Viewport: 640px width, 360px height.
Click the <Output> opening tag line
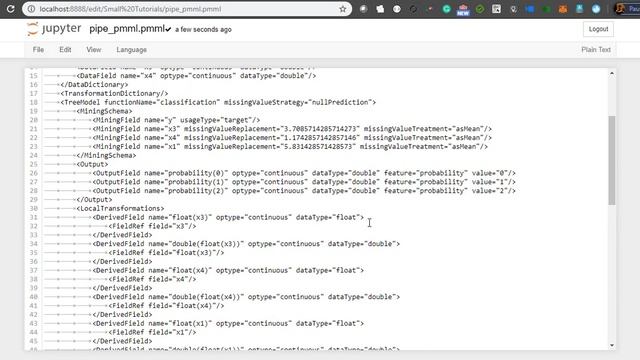click(92, 164)
